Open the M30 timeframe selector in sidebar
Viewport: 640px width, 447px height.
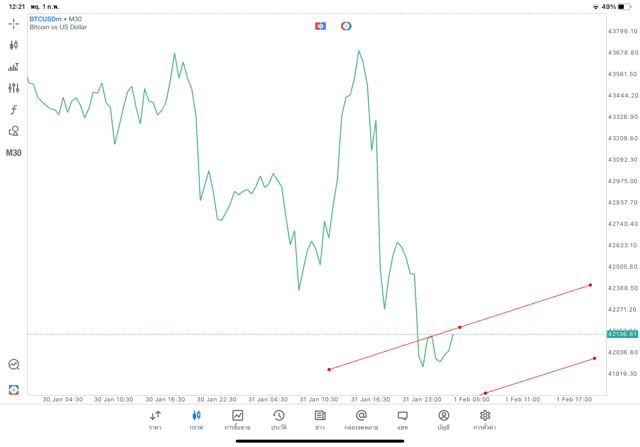14,153
